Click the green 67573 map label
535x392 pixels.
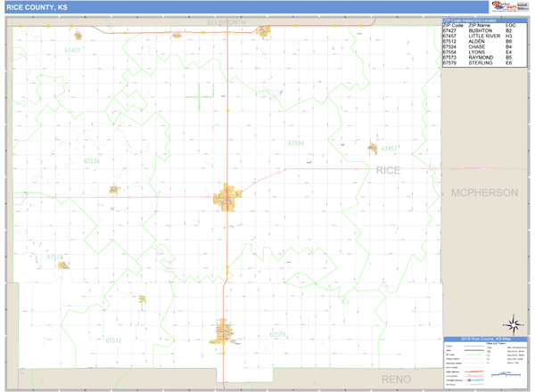(x=54, y=257)
